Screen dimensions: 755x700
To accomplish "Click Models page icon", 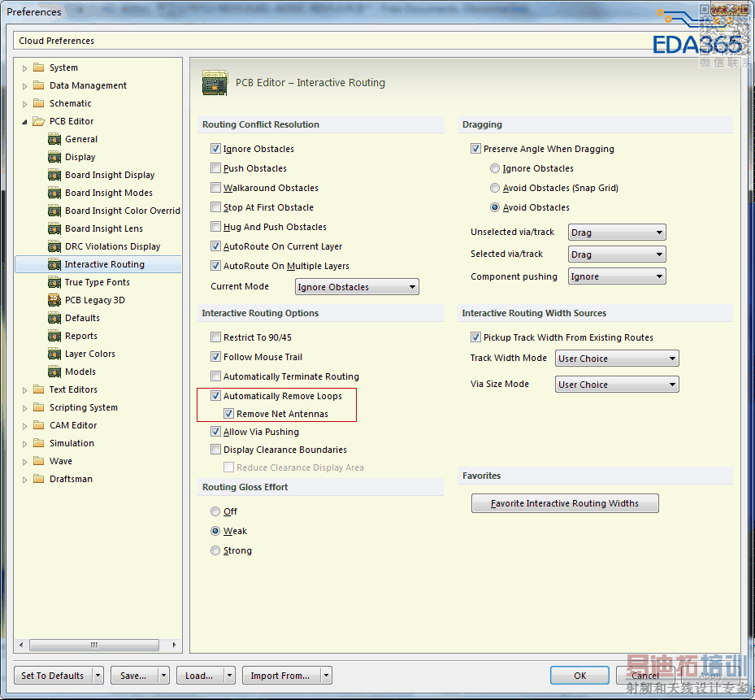I will click(x=54, y=372).
